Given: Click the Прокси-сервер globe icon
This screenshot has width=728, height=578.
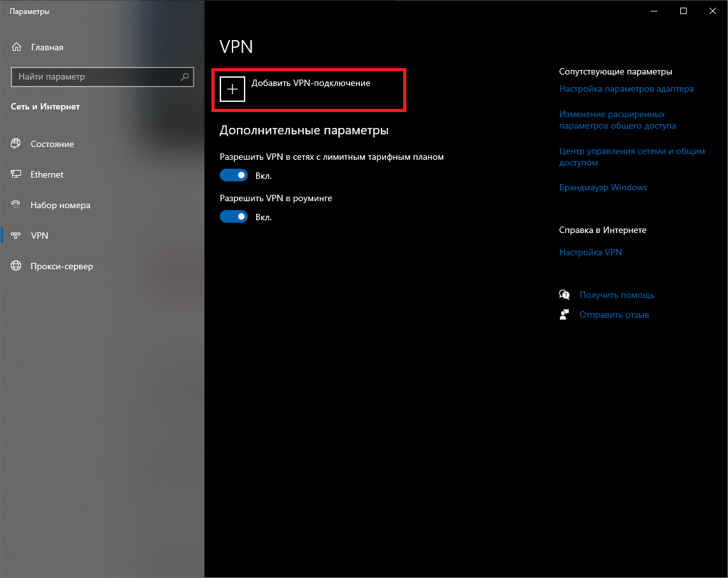Looking at the screenshot, I should coord(17,266).
